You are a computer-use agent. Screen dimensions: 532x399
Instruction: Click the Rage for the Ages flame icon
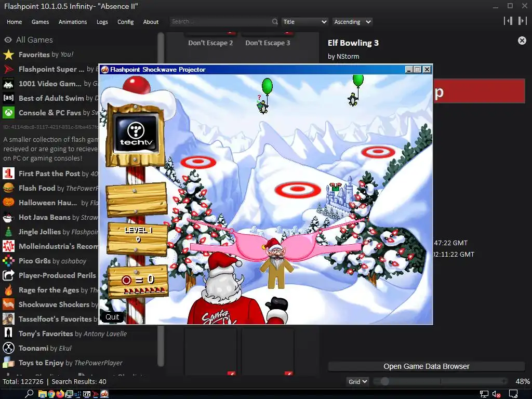point(8,290)
